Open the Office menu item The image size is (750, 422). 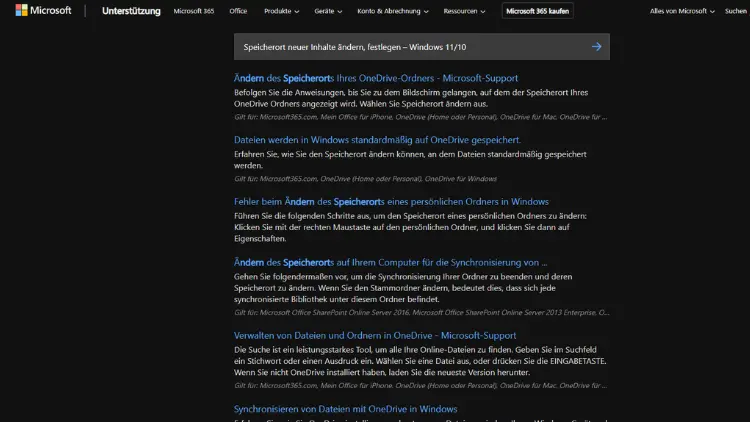click(238, 11)
